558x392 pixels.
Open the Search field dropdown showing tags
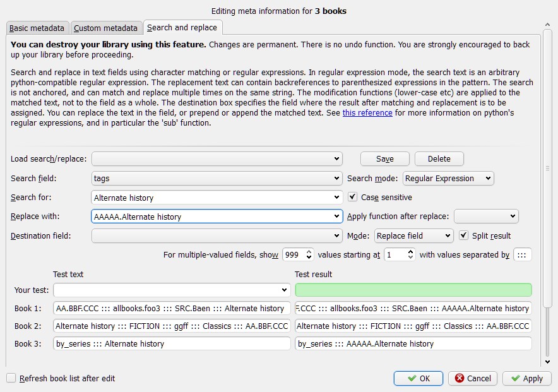[x=217, y=179]
